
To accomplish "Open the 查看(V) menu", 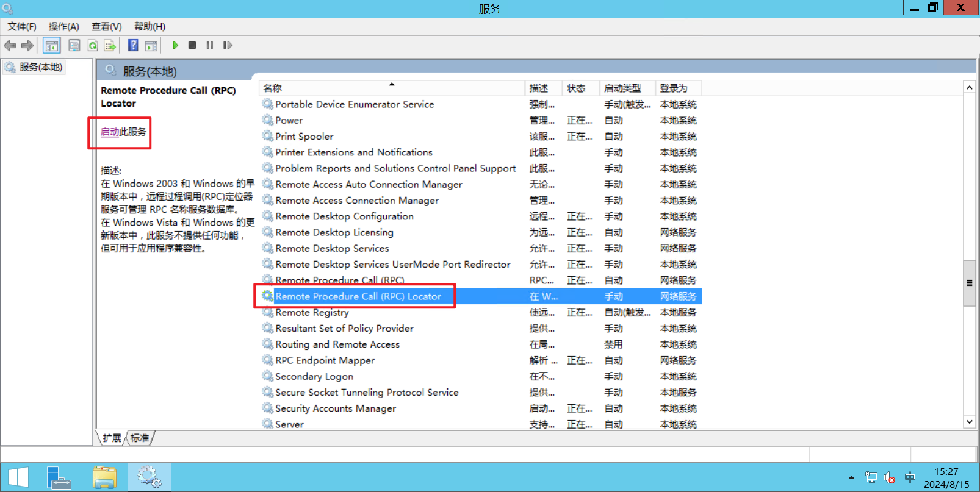I will pyautogui.click(x=107, y=26).
